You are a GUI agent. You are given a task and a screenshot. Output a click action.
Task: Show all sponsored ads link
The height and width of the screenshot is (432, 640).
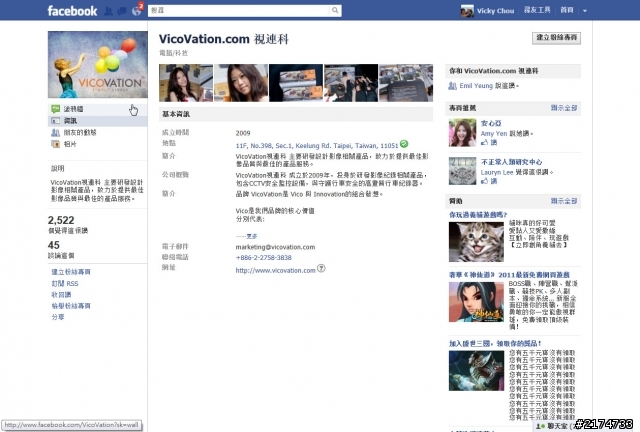(x=564, y=201)
